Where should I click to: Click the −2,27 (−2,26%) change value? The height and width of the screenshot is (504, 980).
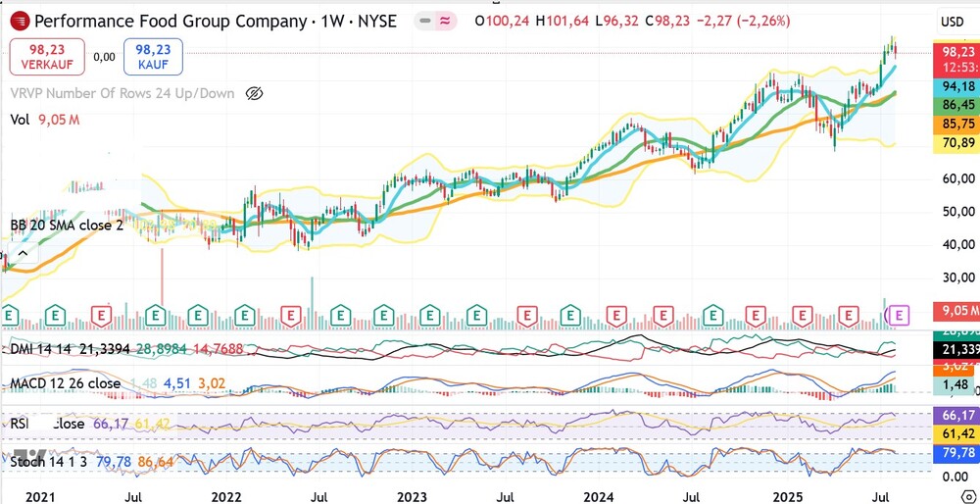(x=743, y=22)
